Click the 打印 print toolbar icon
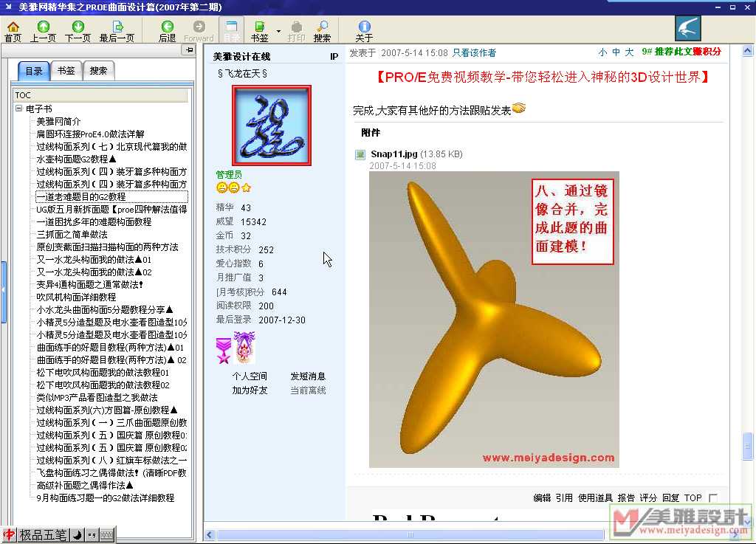 click(297, 31)
